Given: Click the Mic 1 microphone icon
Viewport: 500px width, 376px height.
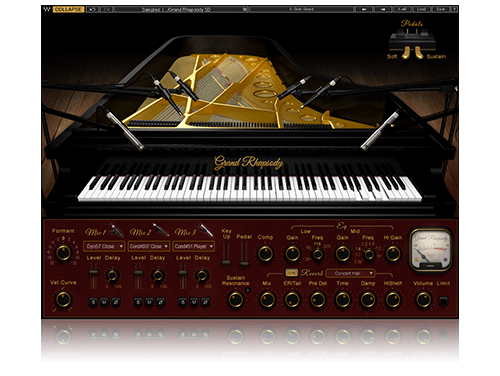Looking at the screenshot, I should (x=116, y=230).
